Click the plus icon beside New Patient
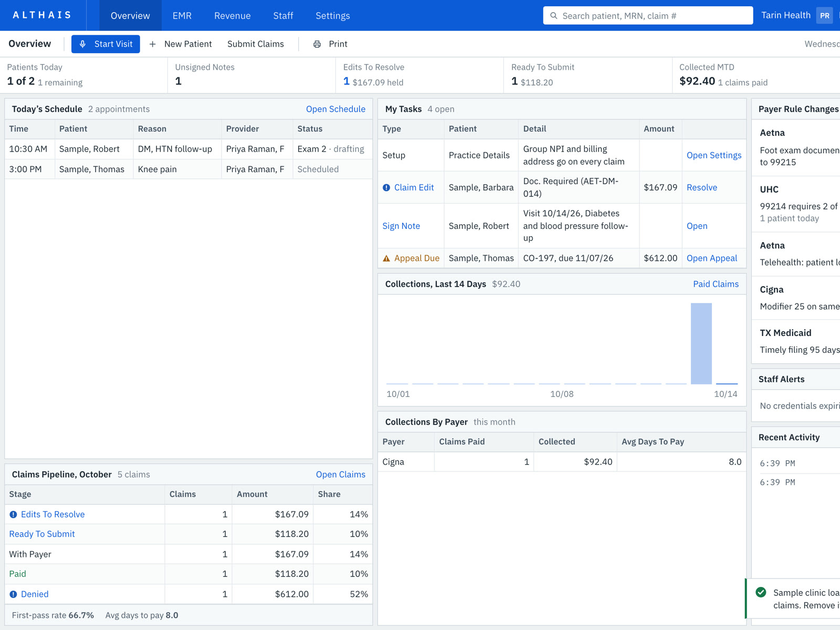This screenshot has width=840, height=630. (152, 44)
